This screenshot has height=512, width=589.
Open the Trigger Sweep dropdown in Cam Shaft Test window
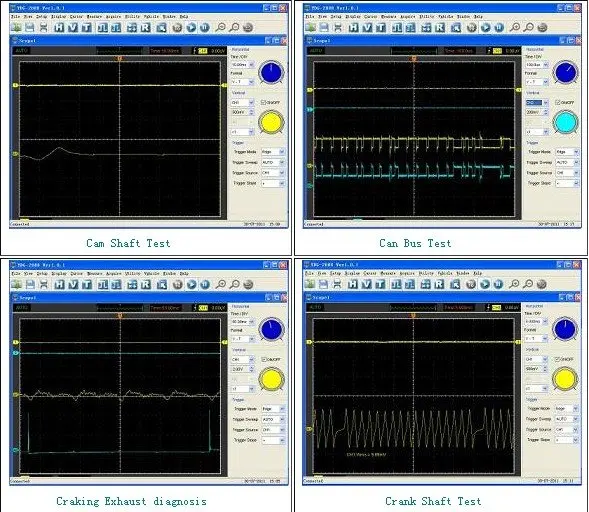[x=273, y=162]
